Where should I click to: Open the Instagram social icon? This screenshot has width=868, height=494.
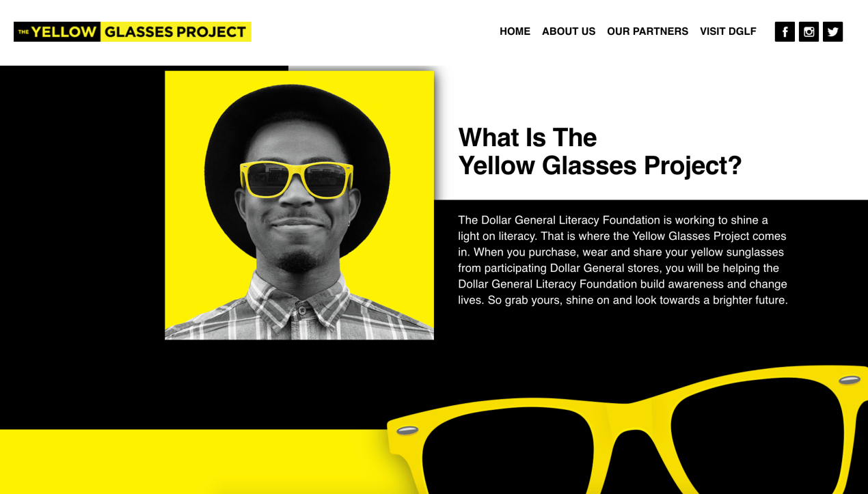[x=809, y=31]
